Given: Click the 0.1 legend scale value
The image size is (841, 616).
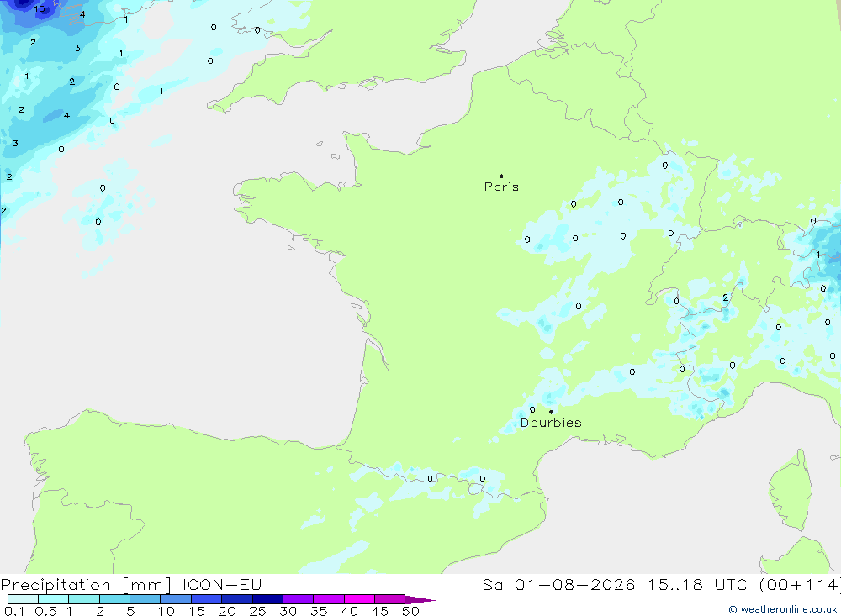Looking at the screenshot, I should click(14, 611).
